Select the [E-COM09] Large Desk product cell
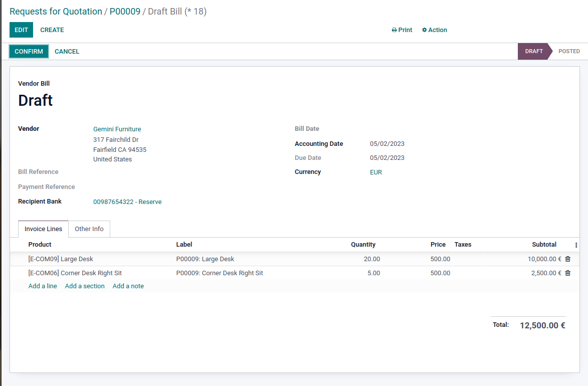The height and width of the screenshot is (386, 588). tap(61, 259)
